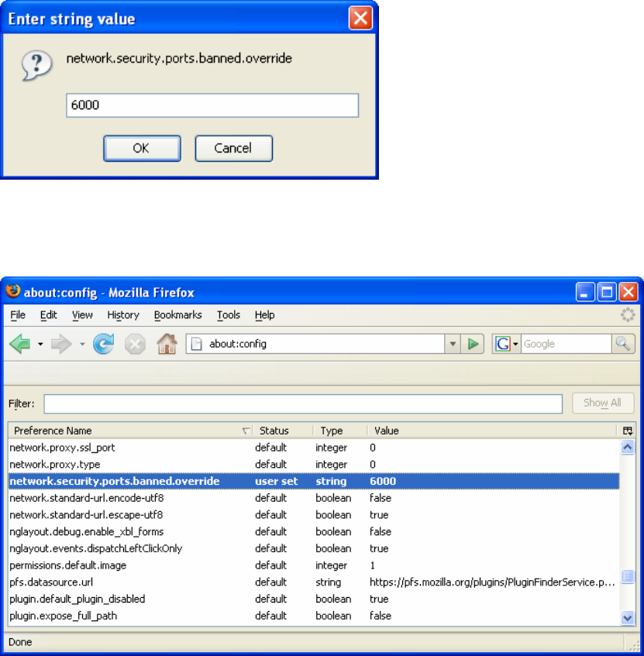Open the Back button history dropdown

[40, 345]
